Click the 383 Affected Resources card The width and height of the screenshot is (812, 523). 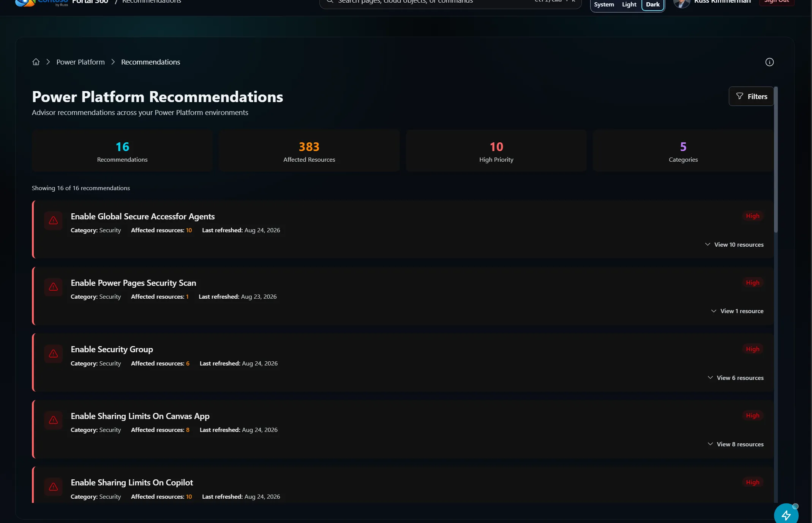coord(309,151)
